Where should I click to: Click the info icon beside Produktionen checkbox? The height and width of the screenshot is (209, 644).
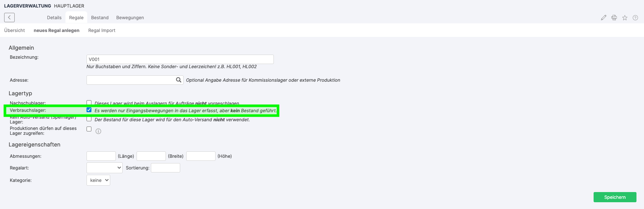pyautogui.click(x=98, y=131)
